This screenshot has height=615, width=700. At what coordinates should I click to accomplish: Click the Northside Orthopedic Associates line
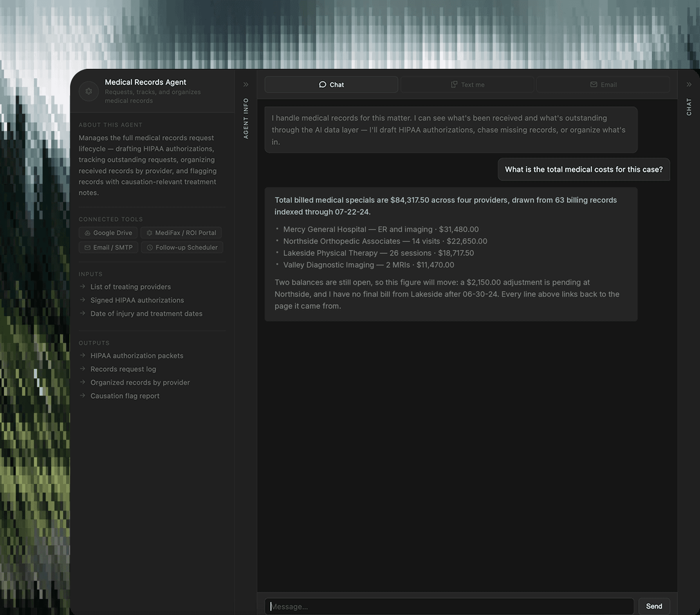pos(385,241)
